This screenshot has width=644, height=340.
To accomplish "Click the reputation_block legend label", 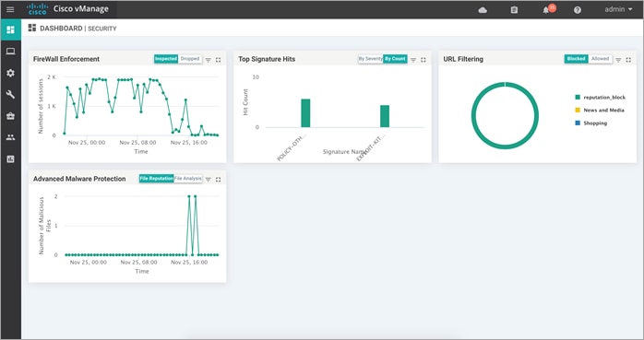I will click(x=604, y=98).
